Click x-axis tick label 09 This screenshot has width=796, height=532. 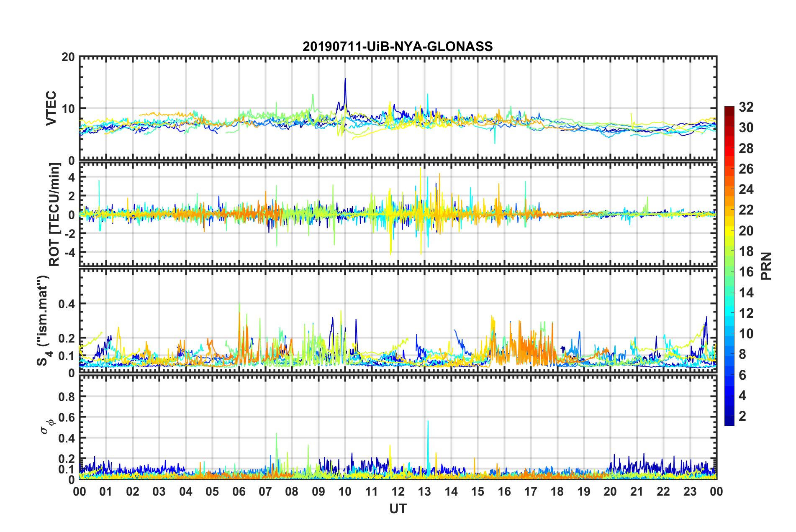pos(318,491)
